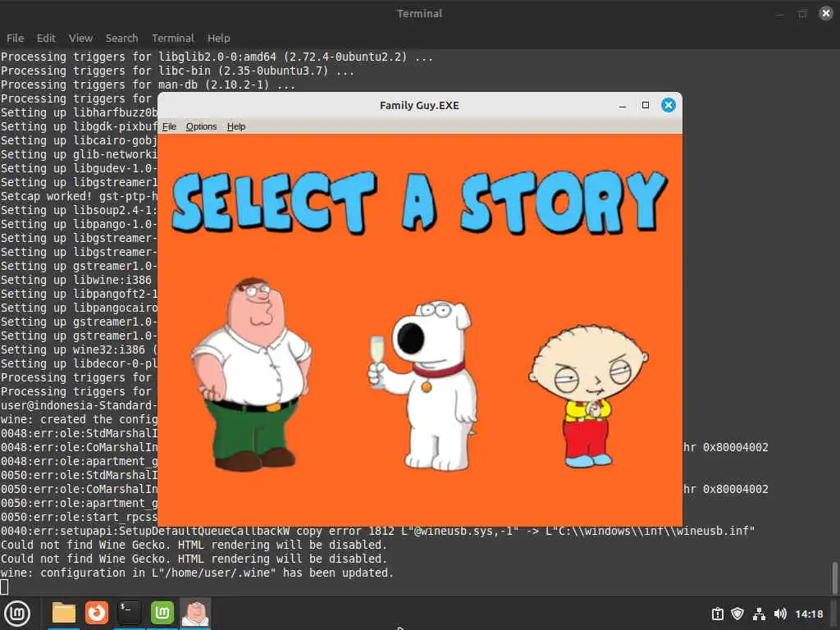Open Options menu in Family Guy.EXE
840x630 pixels.
202,126
